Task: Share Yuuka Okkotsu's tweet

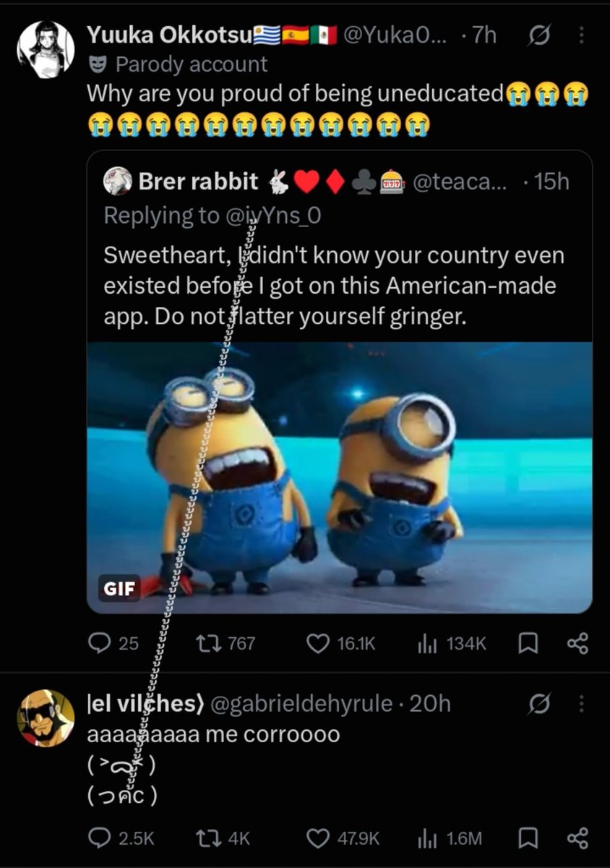Action: tap(577, 642)
